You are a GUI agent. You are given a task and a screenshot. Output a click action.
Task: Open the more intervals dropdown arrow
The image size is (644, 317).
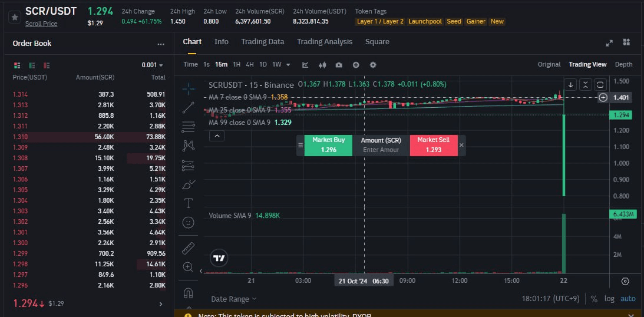(x=288, y=65)
